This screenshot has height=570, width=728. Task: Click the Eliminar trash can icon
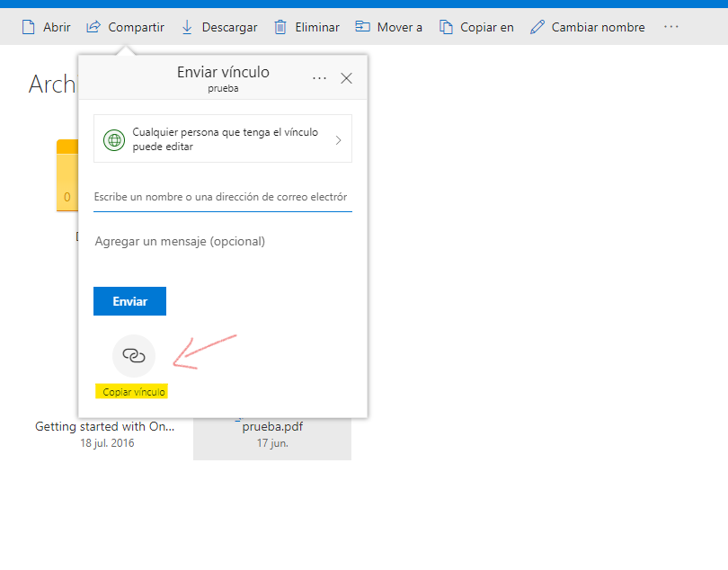pos(280,27)
